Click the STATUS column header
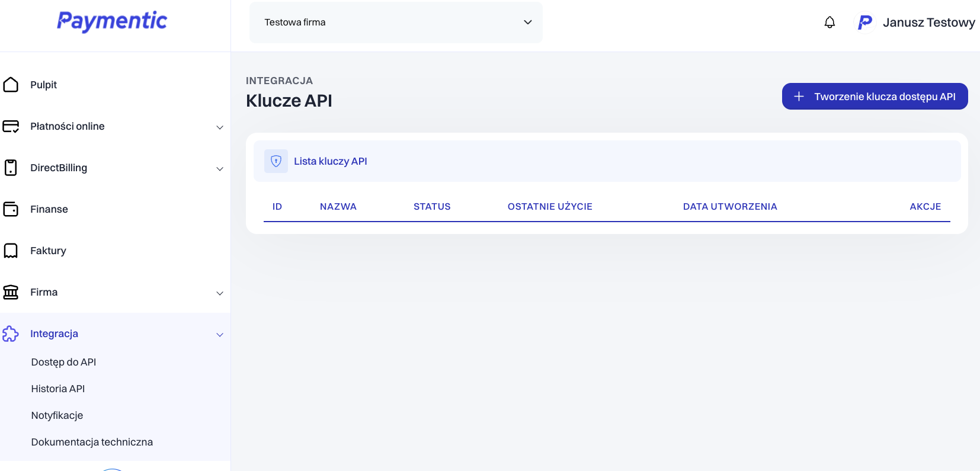 432,207
